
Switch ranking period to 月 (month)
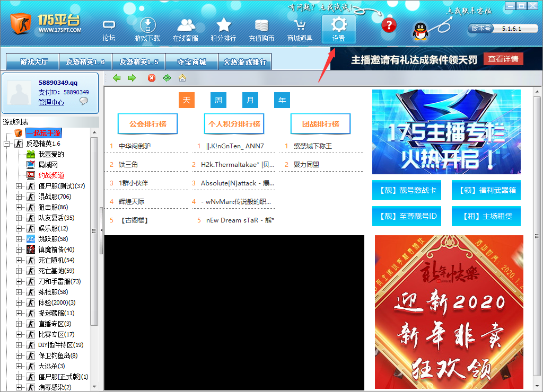(x=250, y=100)
